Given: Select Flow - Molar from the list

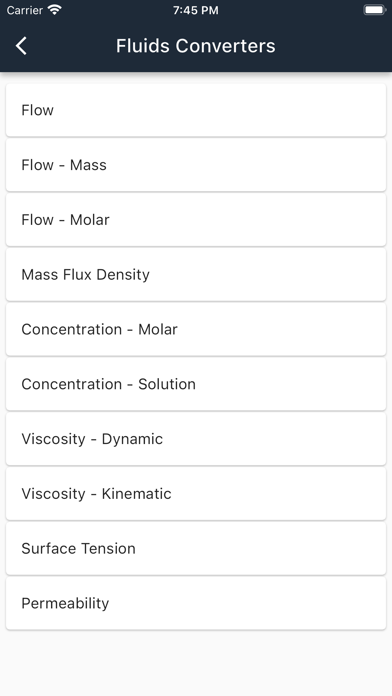Looking at the screenshot, I should (x=196, y=220).
